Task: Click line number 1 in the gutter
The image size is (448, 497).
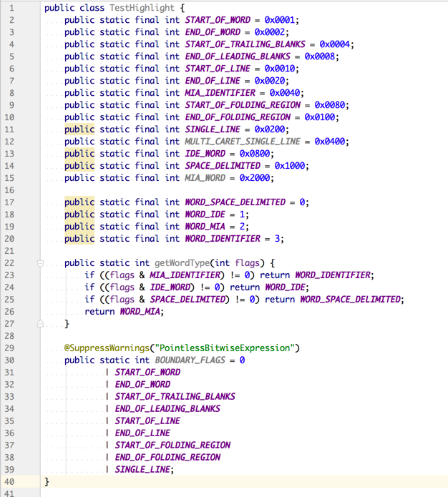Action: 11,8
